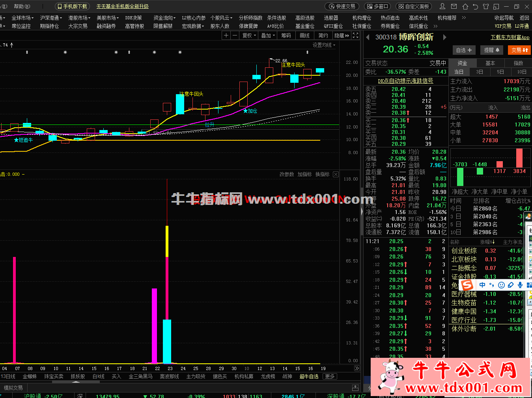This screenshot has width=532, height=398.
Task: Add stock with 自选 + button
Action: [464, 50]
